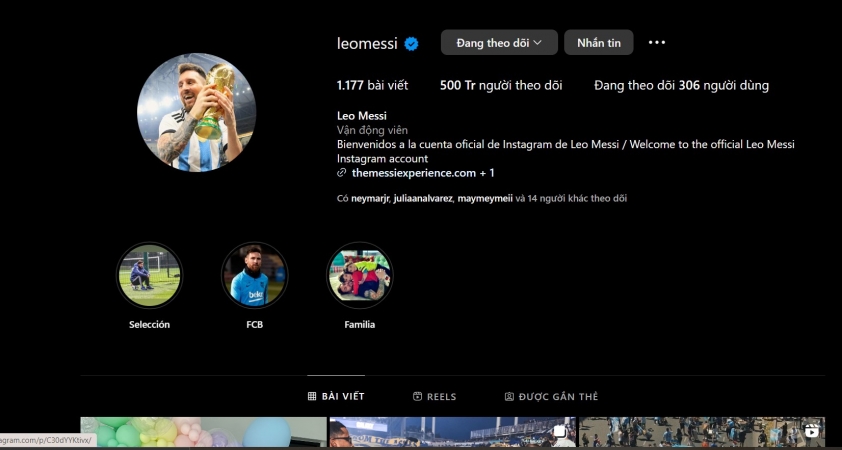Image resolution: width=842 pixels, height=450 pixels.
Task: Click 14 người khác theo dõi text
Action: tap(577, 199)
